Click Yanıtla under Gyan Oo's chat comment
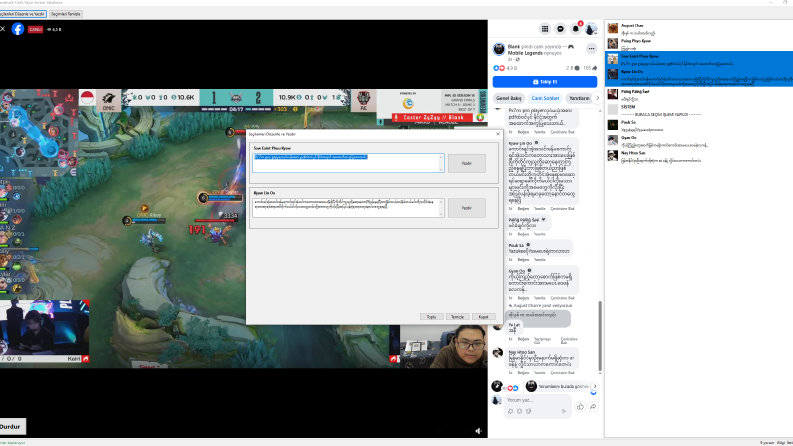Image resolution: width=793 pixels, height=446 pixels. (x=540, y=298)
